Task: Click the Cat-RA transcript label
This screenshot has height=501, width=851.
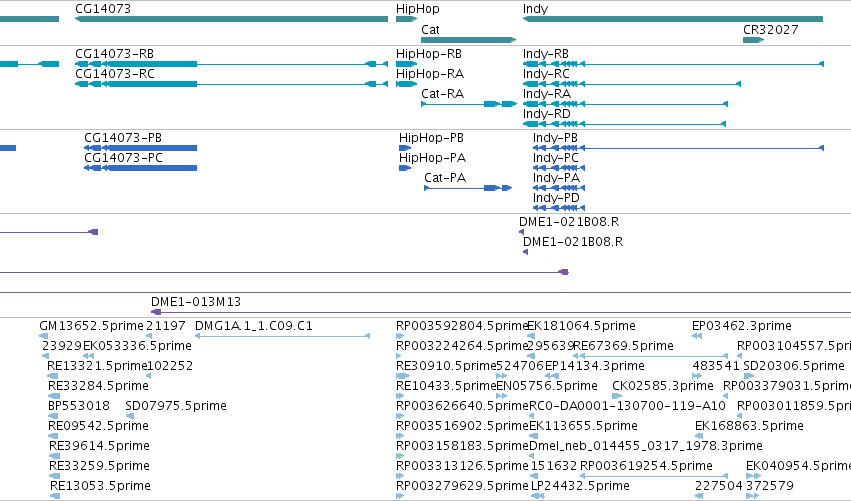Action: pyautogui.click(x=442, y=94)
